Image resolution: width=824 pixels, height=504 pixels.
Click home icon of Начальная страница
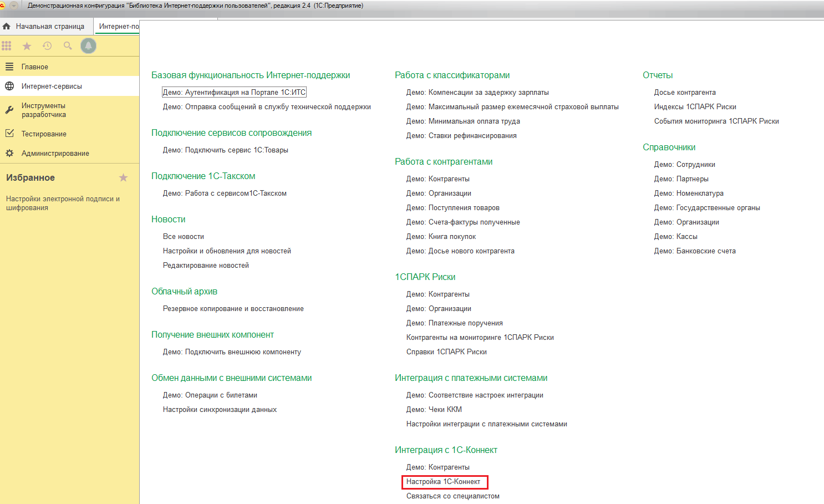7,26
